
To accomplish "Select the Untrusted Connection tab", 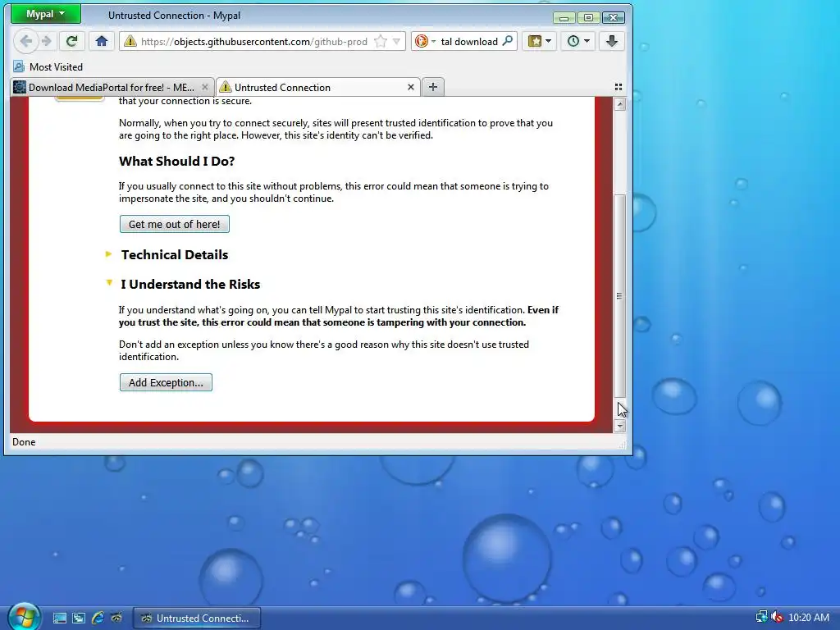I will [x=319, y=87].
